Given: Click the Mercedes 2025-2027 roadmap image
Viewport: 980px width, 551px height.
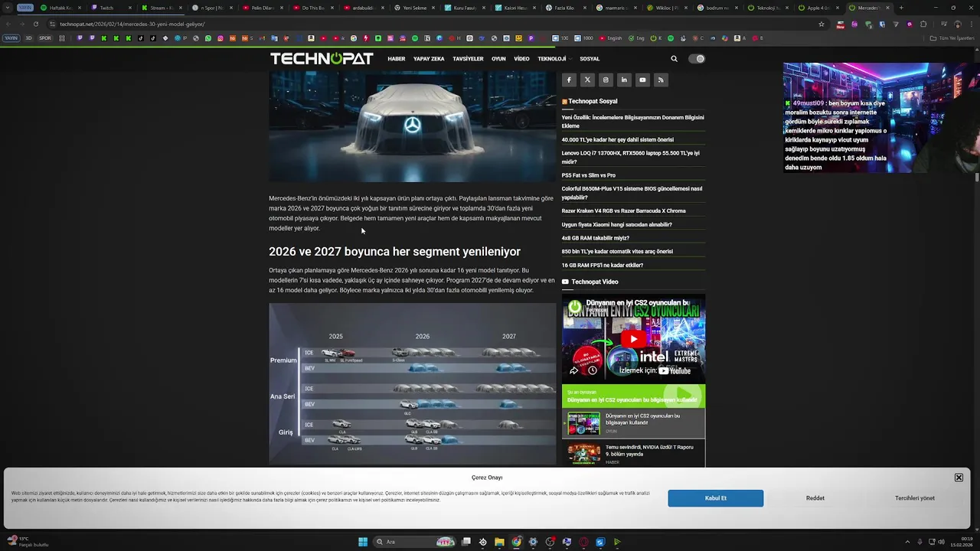Looking at the screenshot, I should coord(412,384).
